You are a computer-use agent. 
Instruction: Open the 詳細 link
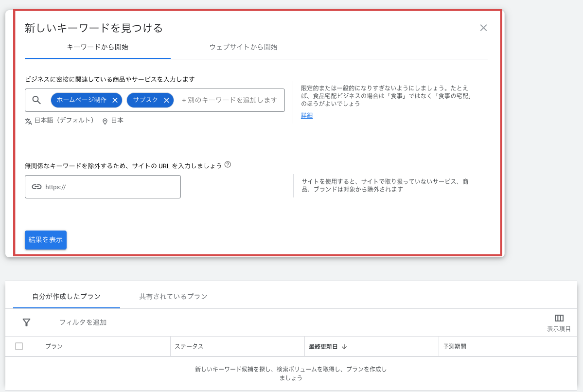(307, 116)
